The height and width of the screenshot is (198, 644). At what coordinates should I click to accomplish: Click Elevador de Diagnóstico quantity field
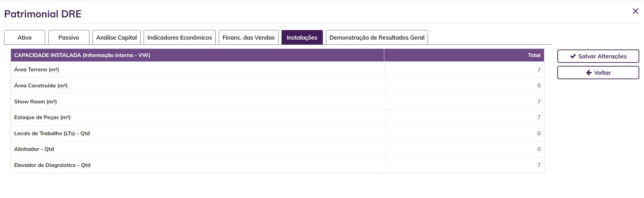coord(463,165)
